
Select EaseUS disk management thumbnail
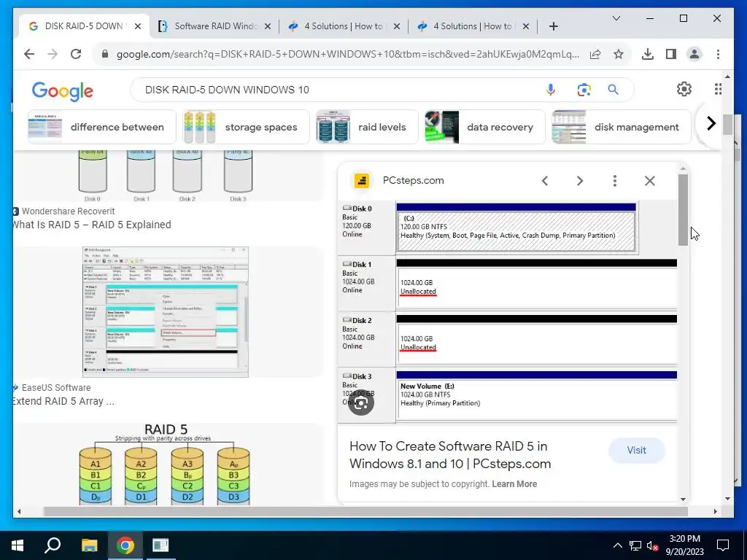pos(166,312)
